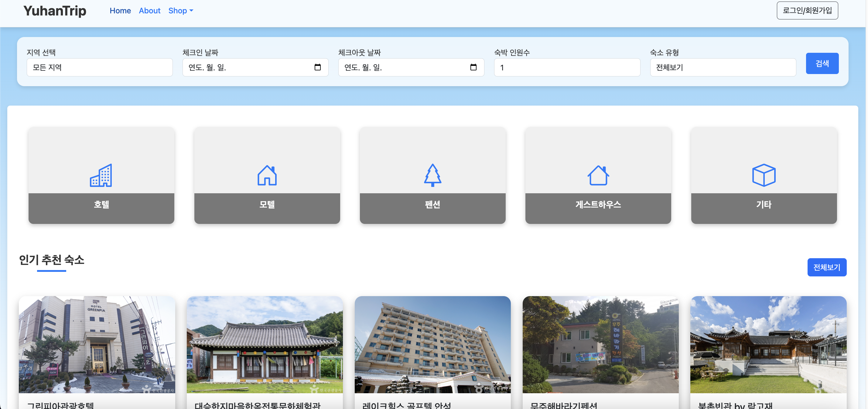This screenshot has height=409, width=868.
Task: Click the guesthouse home icon
Action: [598, 175]
